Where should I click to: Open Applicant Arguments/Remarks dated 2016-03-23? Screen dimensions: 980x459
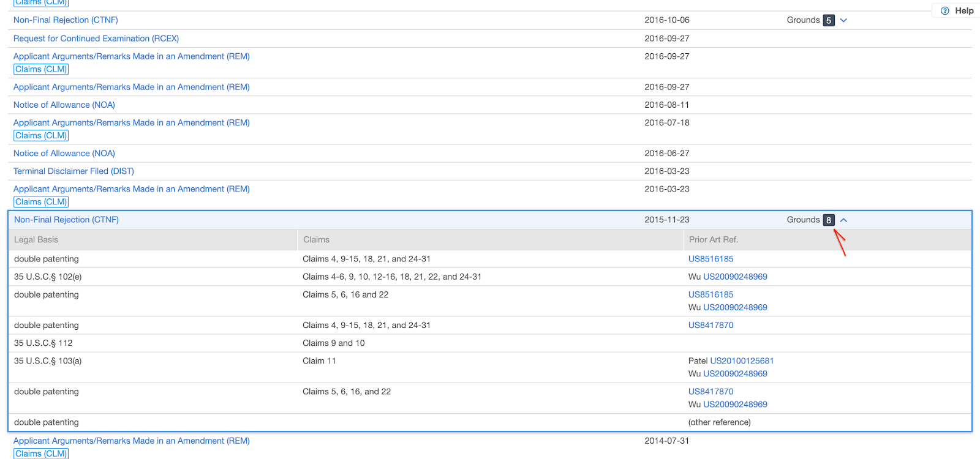132,189
